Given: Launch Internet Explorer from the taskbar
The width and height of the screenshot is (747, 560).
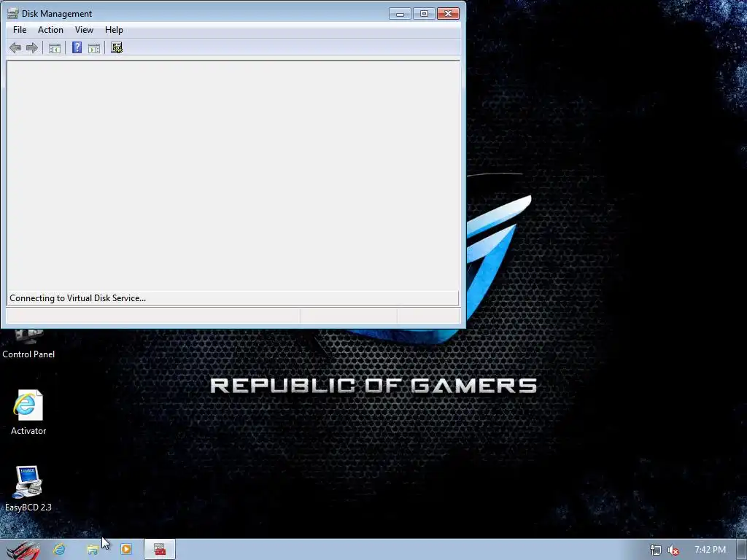Looking at the screenshot, I should click(60, 550).
